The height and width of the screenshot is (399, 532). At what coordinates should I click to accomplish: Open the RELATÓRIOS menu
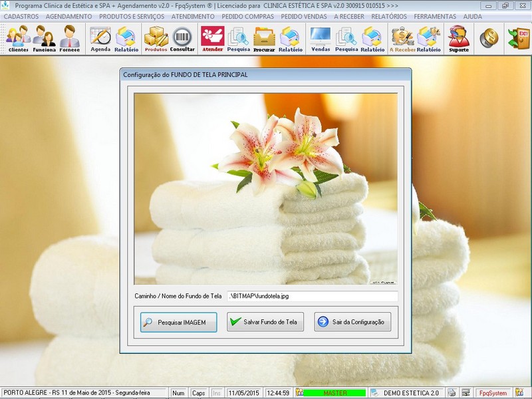coord(389,16)
